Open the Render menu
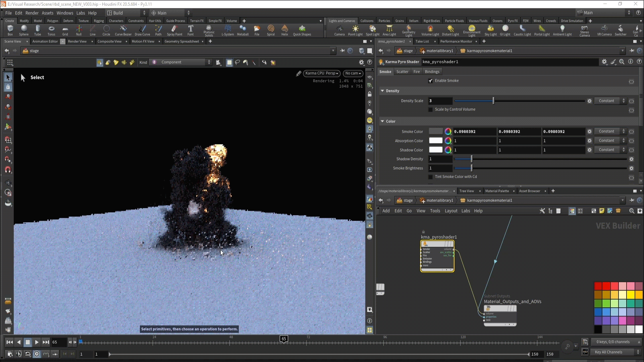Viewport: 644px width, 362px height. (32, 13)
